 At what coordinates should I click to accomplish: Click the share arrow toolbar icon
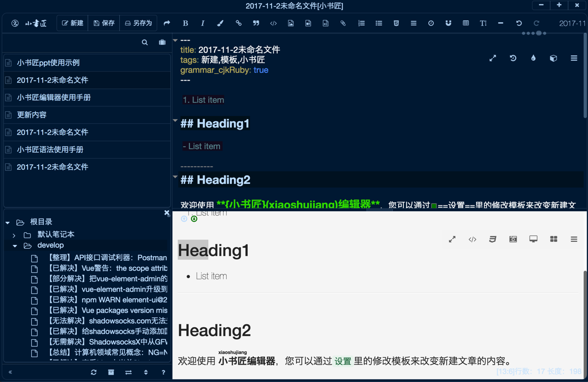point(167,23)
